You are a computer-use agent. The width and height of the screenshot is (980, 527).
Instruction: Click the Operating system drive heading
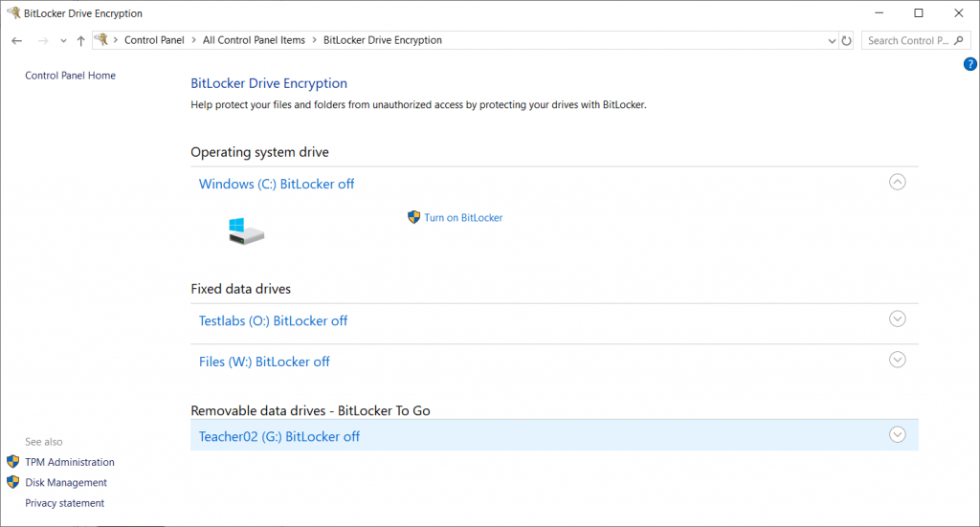259,152
